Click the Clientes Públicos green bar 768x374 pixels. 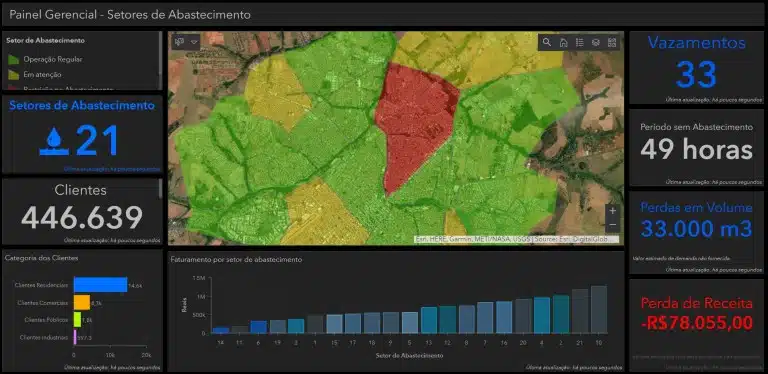point(77,320)
